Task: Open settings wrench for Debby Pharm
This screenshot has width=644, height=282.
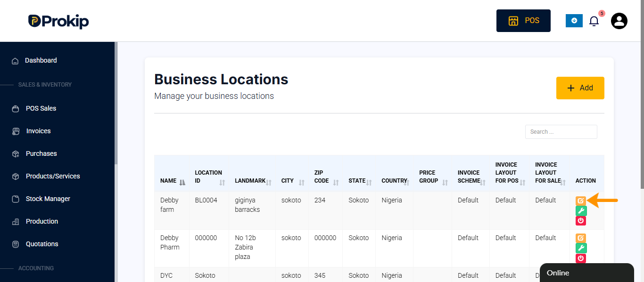Action: (x=581, y=248)
